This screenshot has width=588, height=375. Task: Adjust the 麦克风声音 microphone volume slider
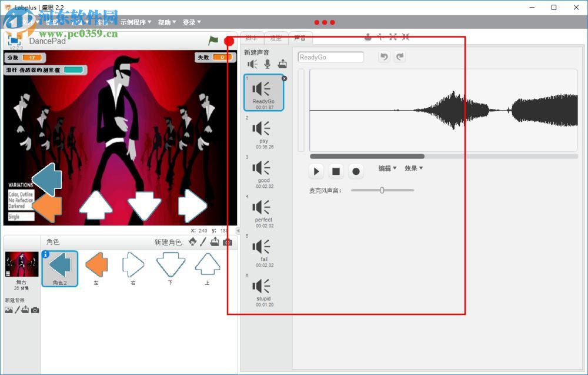click(x=382, y=190)
